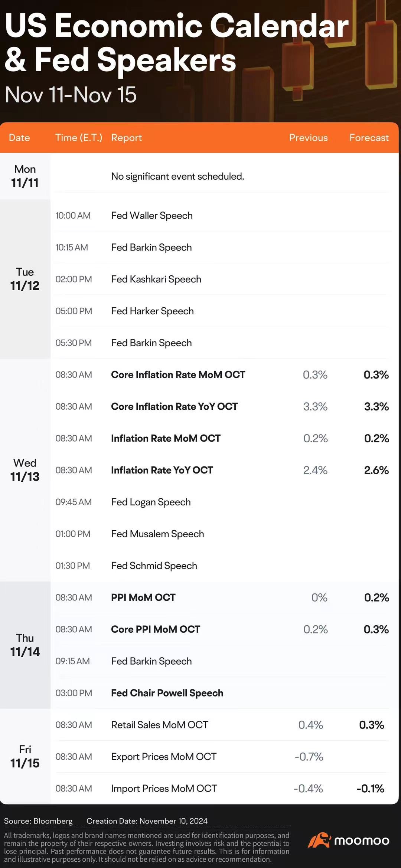
Task: Select the Thu 11/14 date cell
Action: (25, 645)
